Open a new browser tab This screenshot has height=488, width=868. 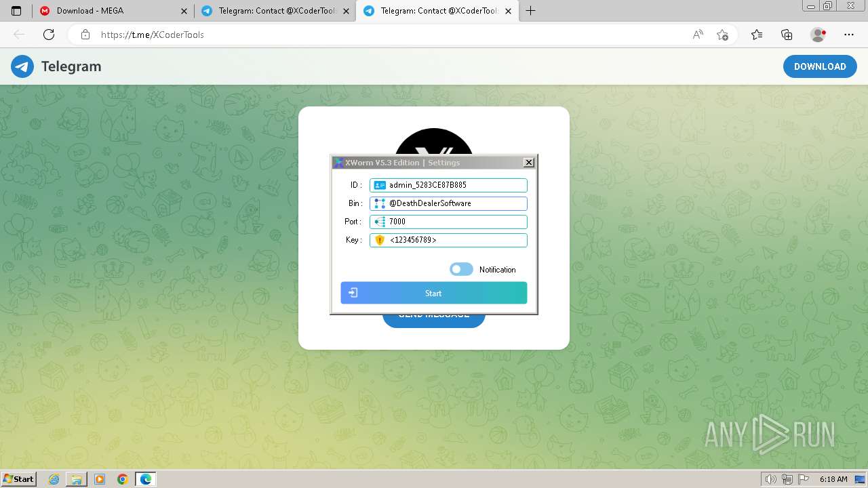click(530, 11)
